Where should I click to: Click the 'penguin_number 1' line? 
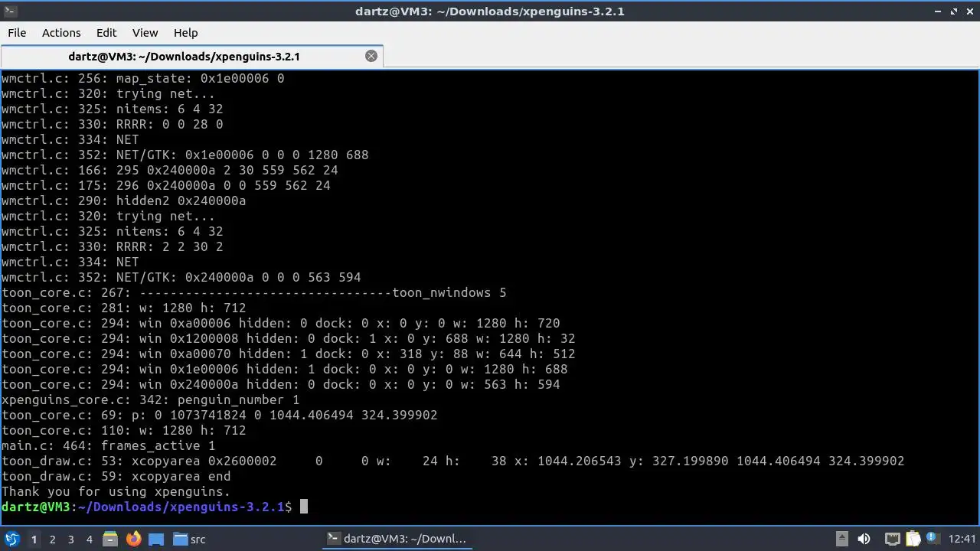point(150,399)
